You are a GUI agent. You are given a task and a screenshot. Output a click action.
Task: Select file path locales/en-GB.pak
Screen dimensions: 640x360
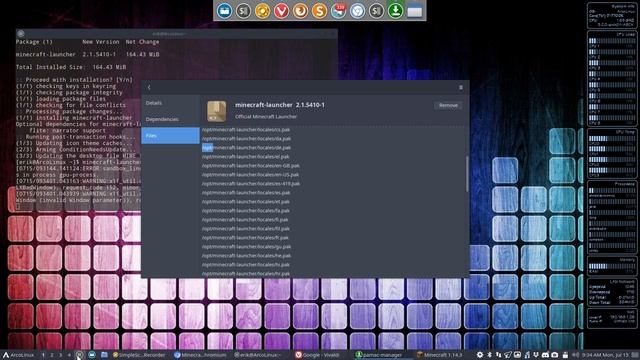[x=251, y=166]
